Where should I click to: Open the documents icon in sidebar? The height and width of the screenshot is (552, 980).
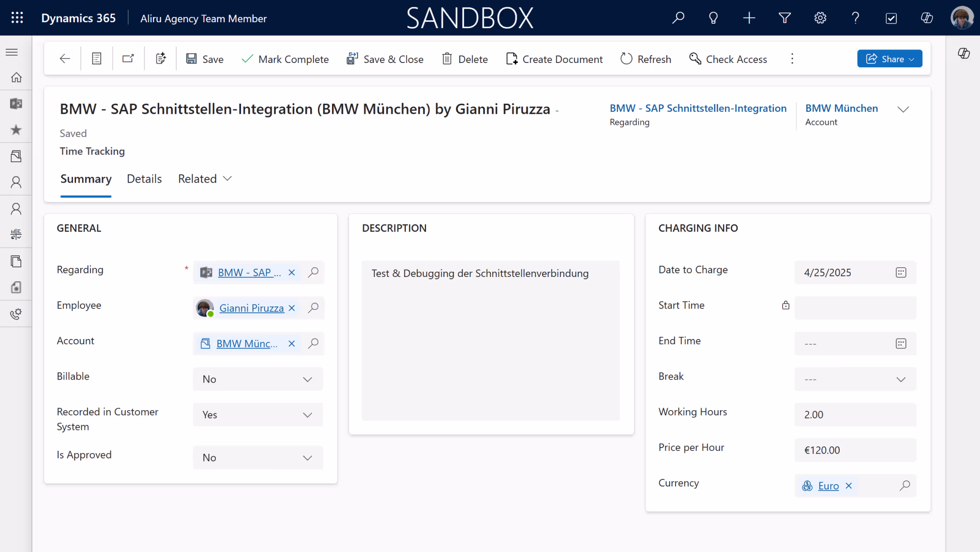[x=16, y=261]
